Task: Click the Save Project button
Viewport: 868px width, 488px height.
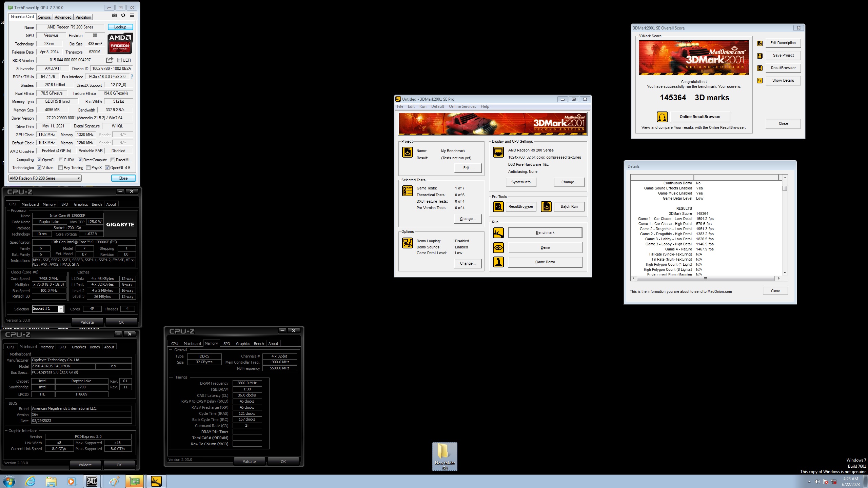Action: pos(783,56)
